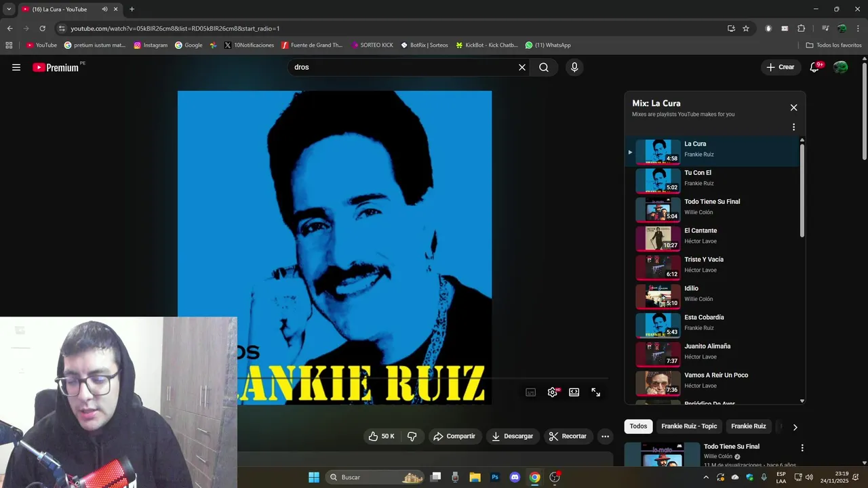Close the Mix: La Cura playlist panel
The width and height of the screenshot is (868, 488).
pyautogui.click(x=793, y=108)
